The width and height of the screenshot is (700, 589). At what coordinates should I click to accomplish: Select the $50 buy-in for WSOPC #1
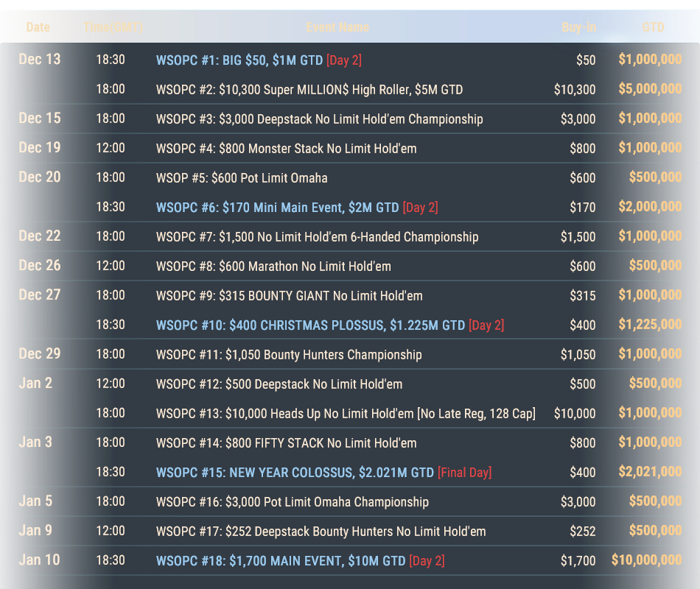(x=586, y=60)
